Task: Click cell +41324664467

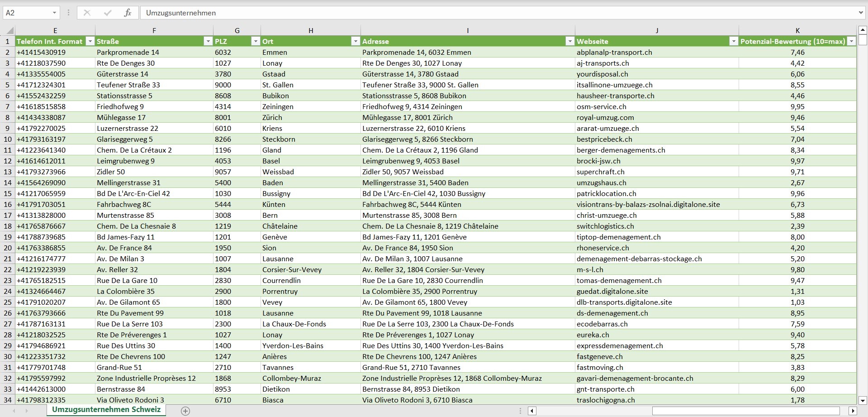Action: click(55, 291)
